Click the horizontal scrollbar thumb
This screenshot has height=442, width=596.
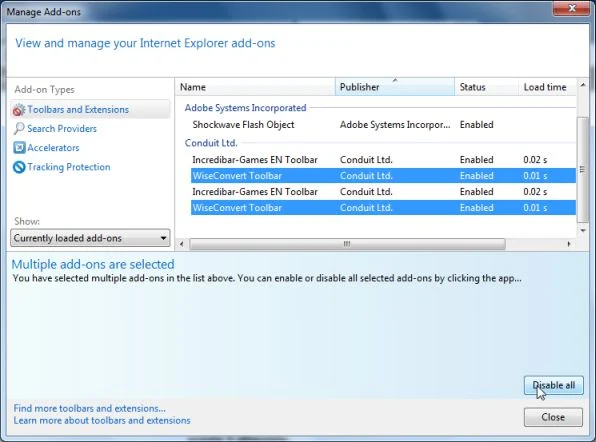(x=347, y=244)
